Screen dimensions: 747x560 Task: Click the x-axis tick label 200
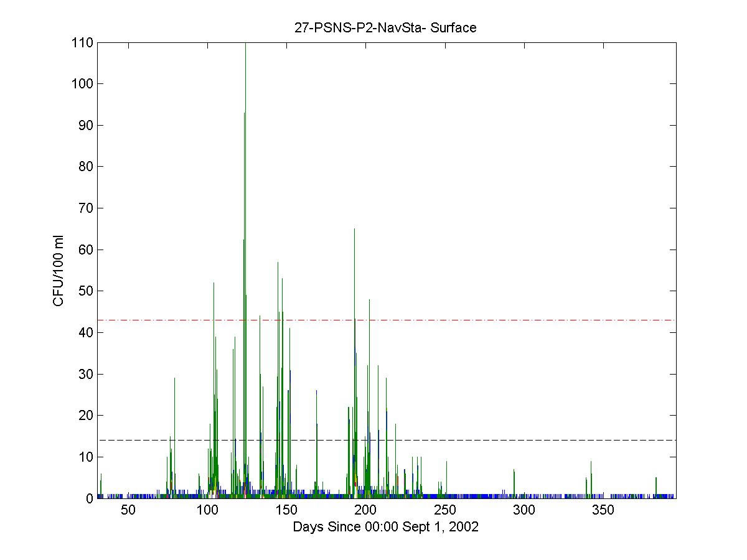[365, 510]
